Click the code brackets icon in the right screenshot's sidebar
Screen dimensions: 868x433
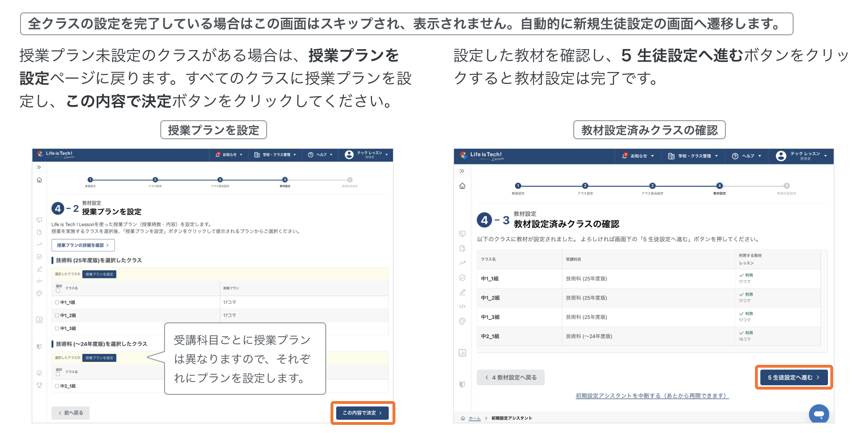462,307
